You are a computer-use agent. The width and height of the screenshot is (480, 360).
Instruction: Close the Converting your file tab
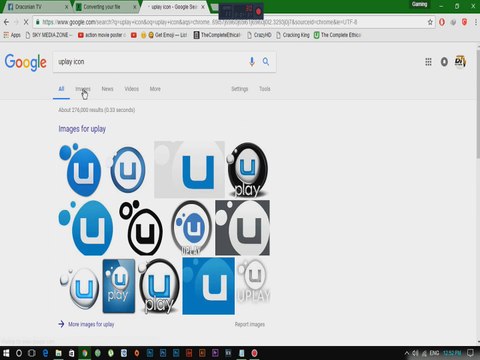pyautogui.click(x=135, y=7)
